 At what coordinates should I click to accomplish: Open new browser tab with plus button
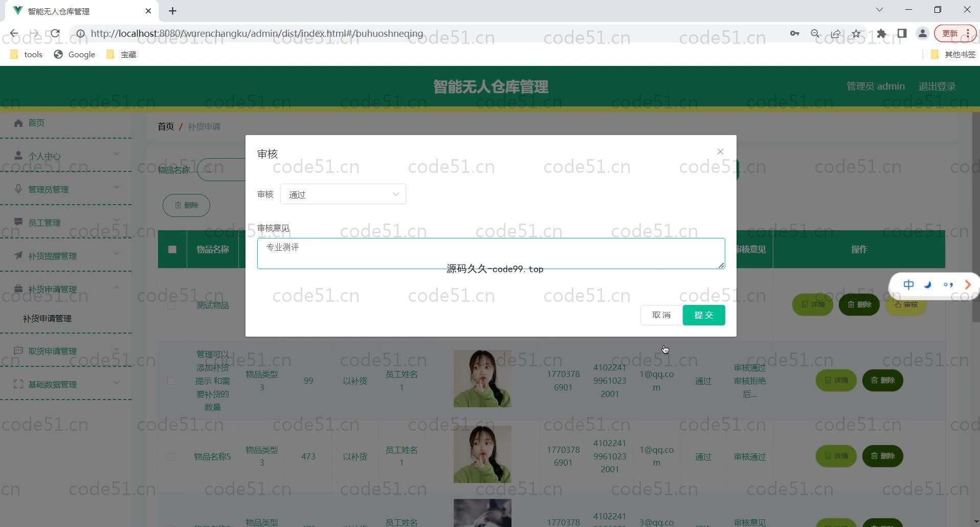[x=173, y=11]
